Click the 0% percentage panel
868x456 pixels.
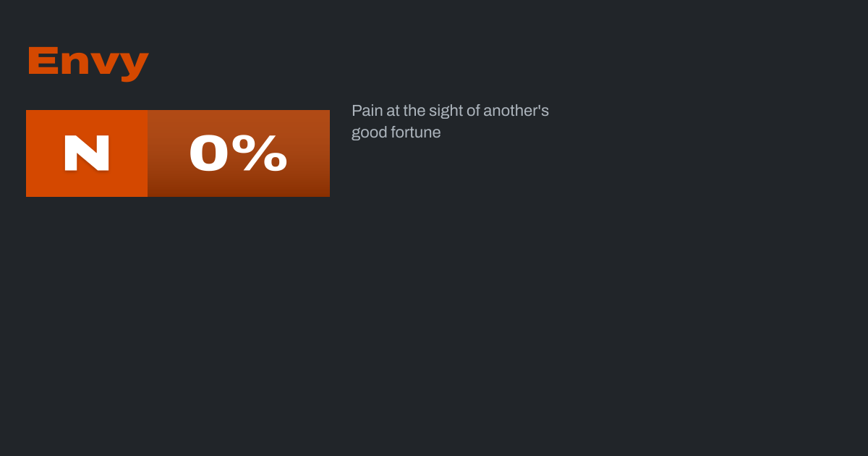pos(239,153)
